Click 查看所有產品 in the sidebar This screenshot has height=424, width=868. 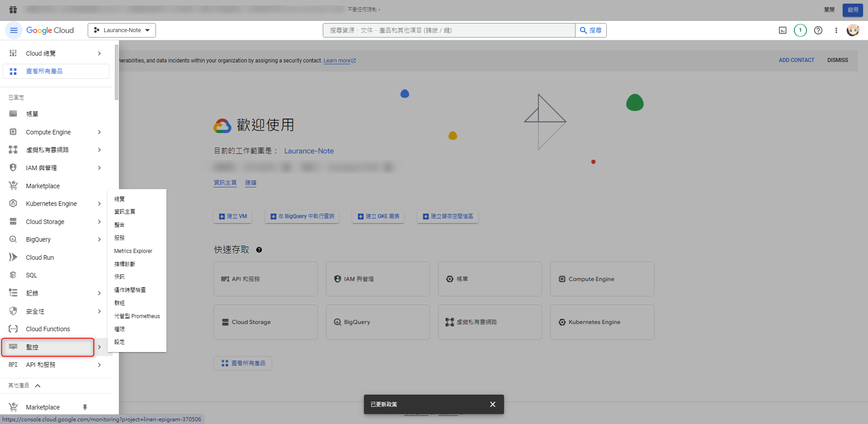click(56, 71)
